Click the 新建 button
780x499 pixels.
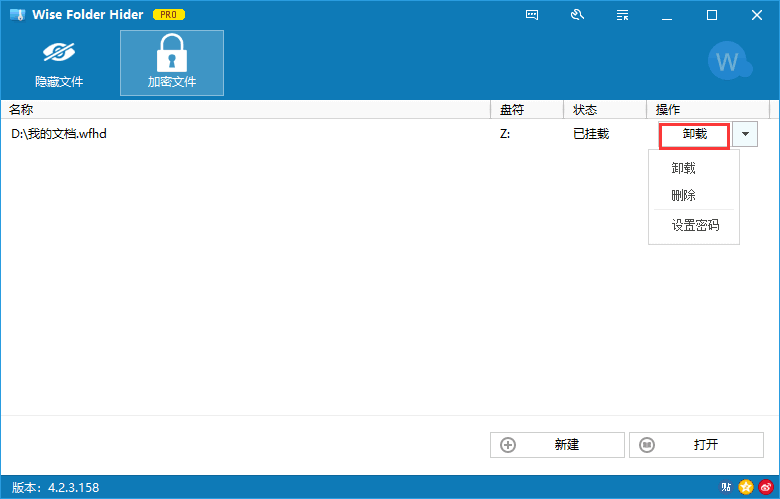point(557,445)
